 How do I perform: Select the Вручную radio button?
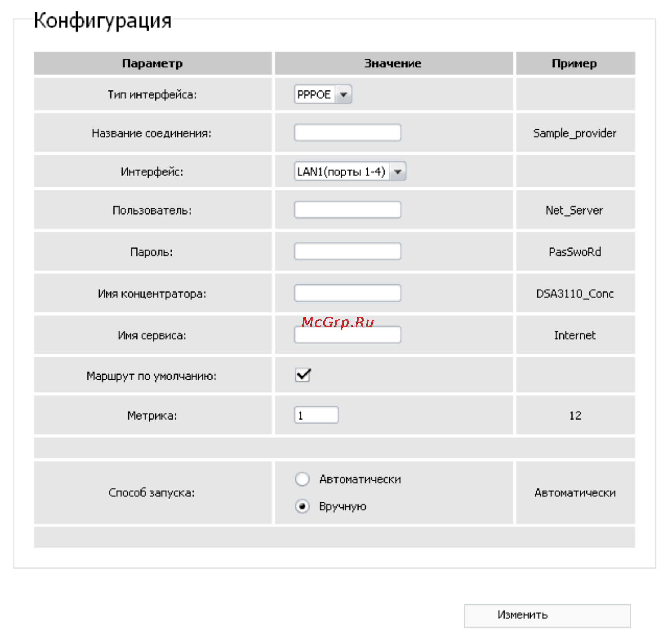point(302,506)
